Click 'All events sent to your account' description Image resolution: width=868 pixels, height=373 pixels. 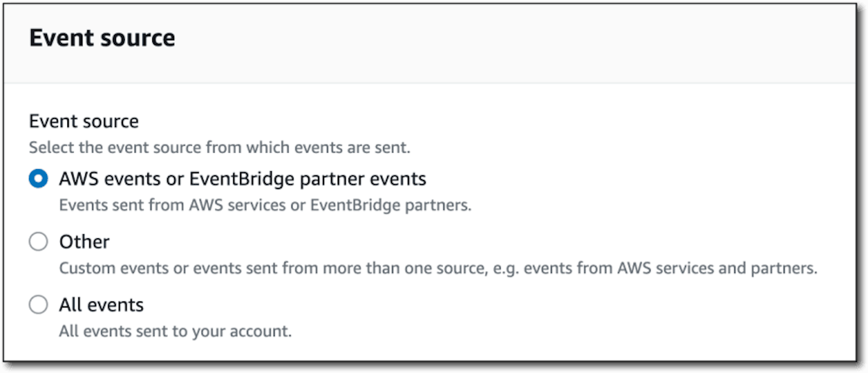point(175,331)
